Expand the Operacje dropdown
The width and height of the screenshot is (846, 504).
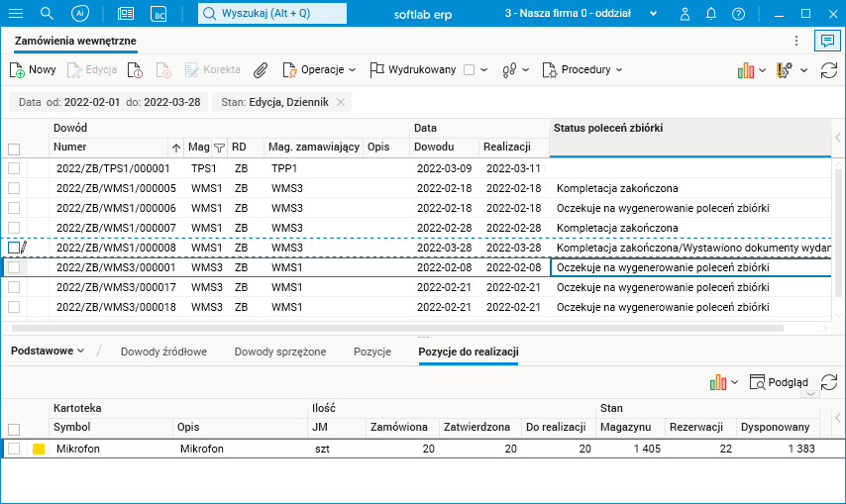321,70
